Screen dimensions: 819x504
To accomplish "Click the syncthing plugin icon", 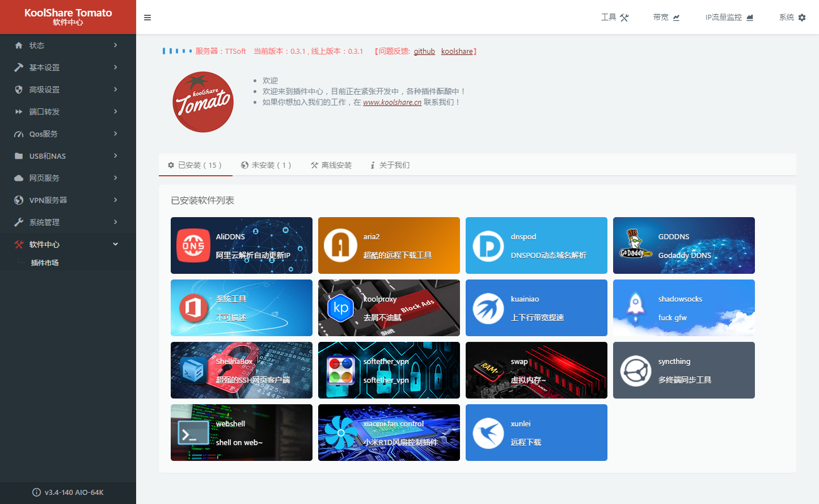I will point(635,370).
